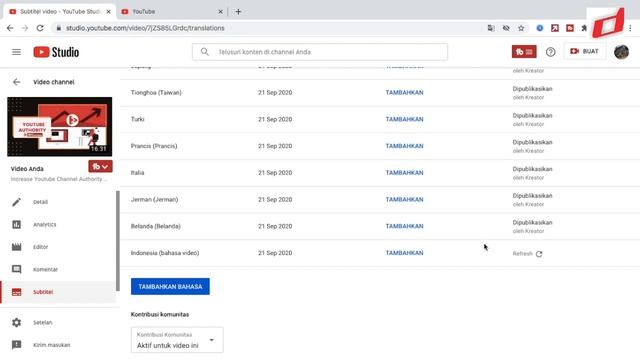Go back to Video channel with arrow
Viewport: 640px width, 360px height.
tap(16, 82)
